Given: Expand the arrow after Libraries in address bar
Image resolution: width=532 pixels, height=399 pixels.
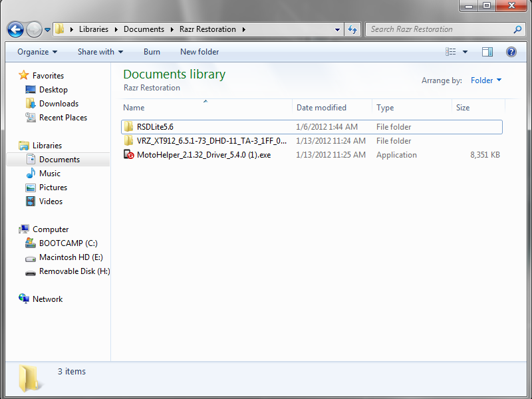Looking at the screenshot, I should [116, 29].
